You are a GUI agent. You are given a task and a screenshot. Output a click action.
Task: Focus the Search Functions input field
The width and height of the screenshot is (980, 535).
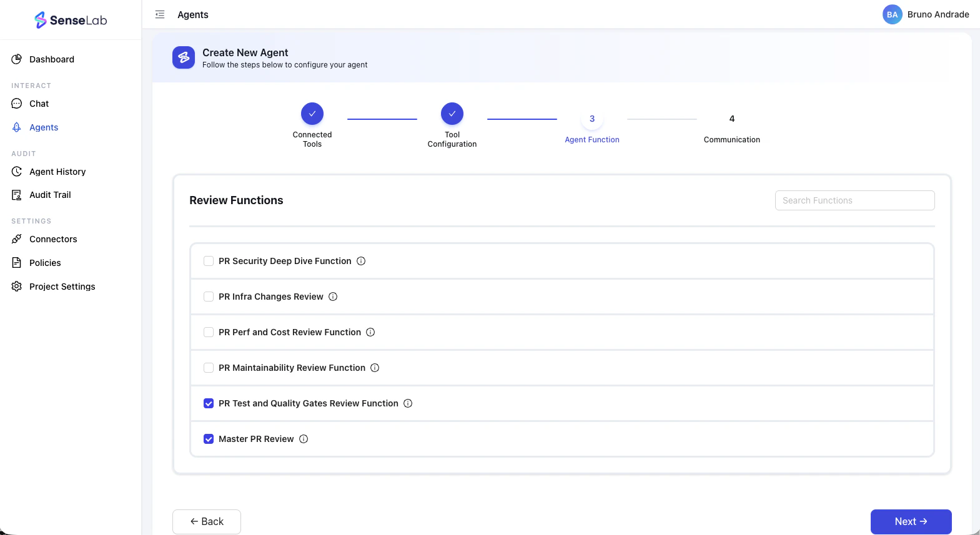(854, 200)
